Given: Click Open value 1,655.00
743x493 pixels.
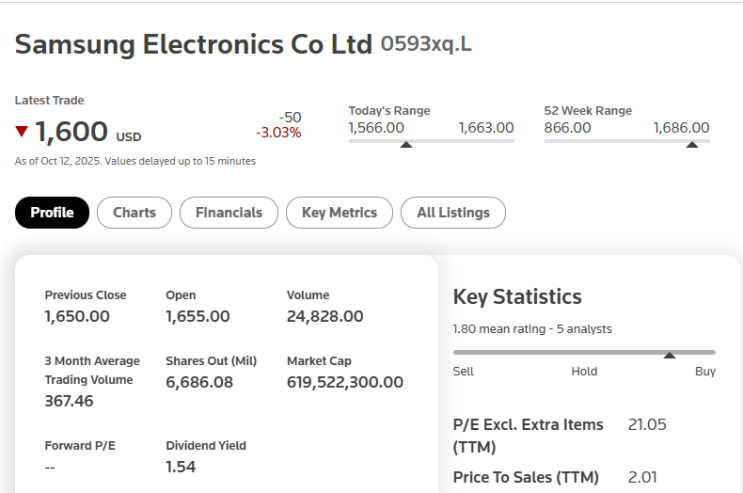Looking at the screenshot, I should pyautogui.click(x=198, y=316).
